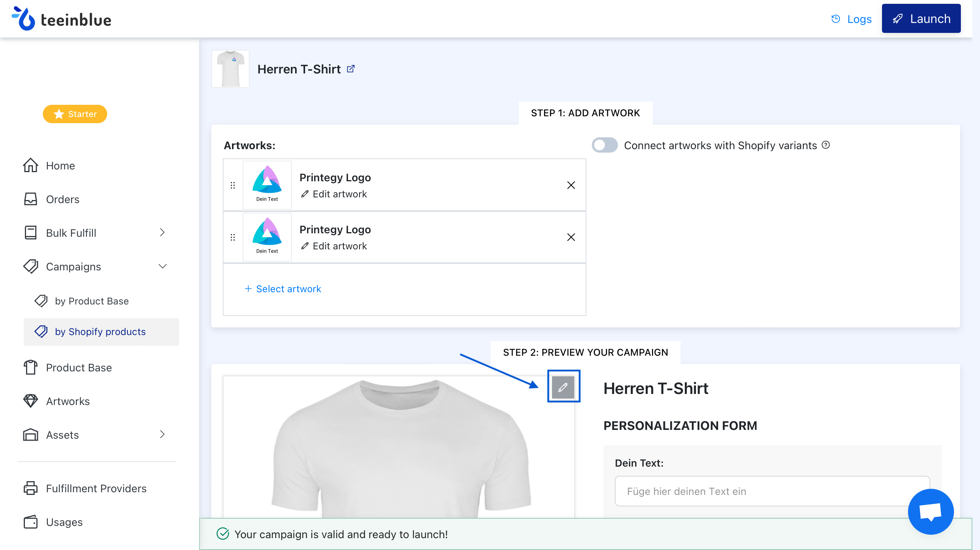980x550 pixels.
Task: Click the Orders inbox icon
Action: 31,199
